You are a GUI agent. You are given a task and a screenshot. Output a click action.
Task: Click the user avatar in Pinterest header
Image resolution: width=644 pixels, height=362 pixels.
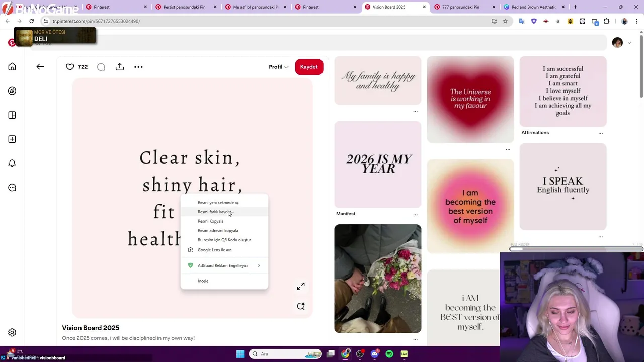[x=617, y=43]
